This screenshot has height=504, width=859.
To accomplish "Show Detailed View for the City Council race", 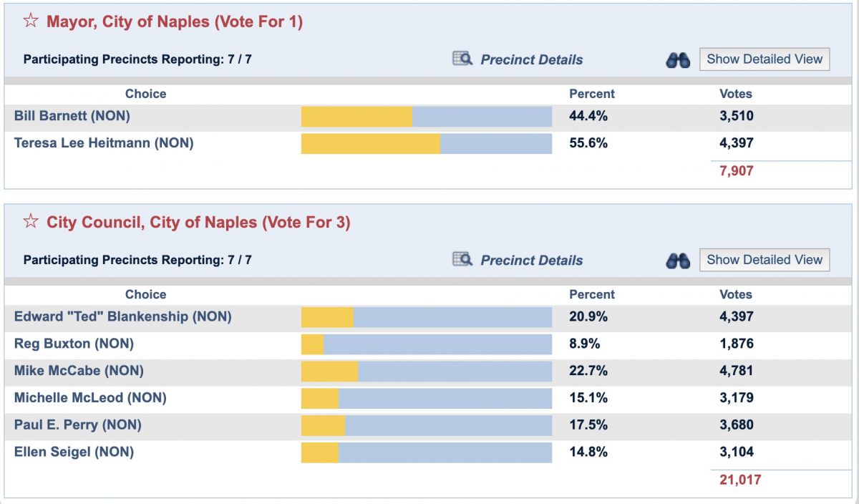I will pyautogui.click(x=764, y=259).
